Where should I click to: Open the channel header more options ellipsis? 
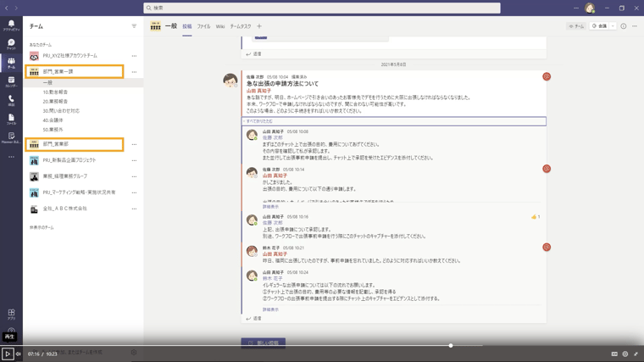(635, 26)
